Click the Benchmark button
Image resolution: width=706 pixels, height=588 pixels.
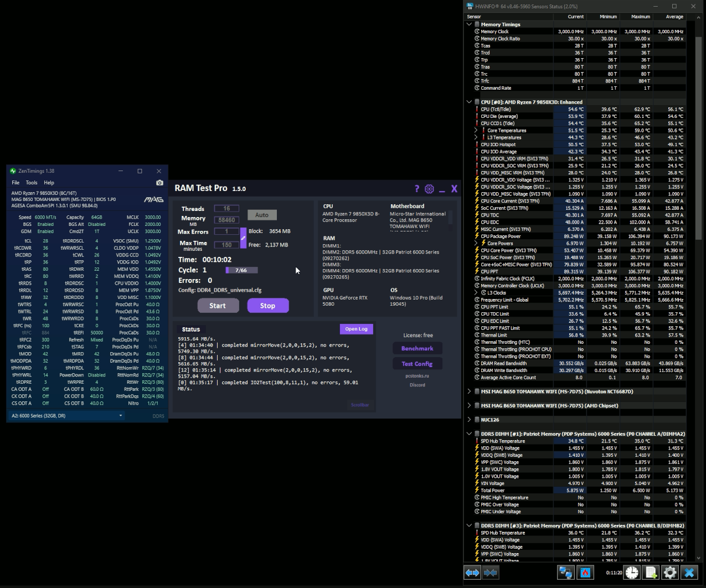(417, 348)
